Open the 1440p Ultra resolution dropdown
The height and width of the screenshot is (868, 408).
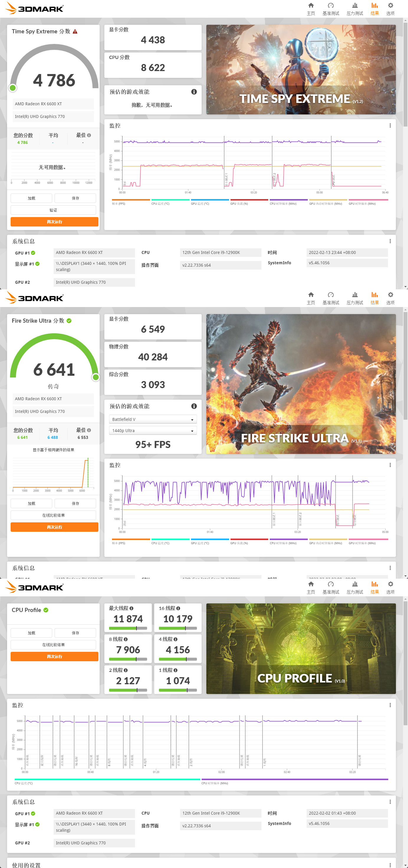point(153,431)
